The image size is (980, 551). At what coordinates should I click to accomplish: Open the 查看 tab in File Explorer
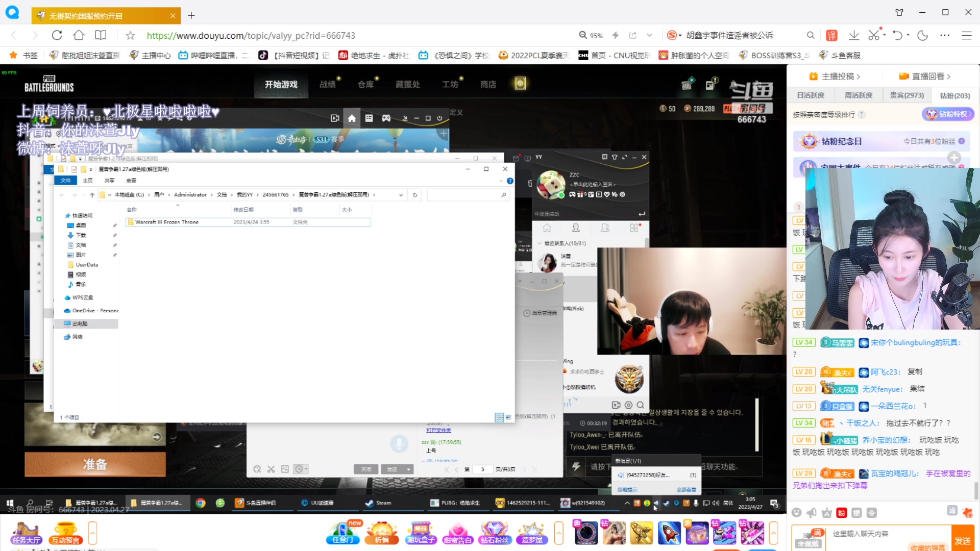[x=131, y=181]
